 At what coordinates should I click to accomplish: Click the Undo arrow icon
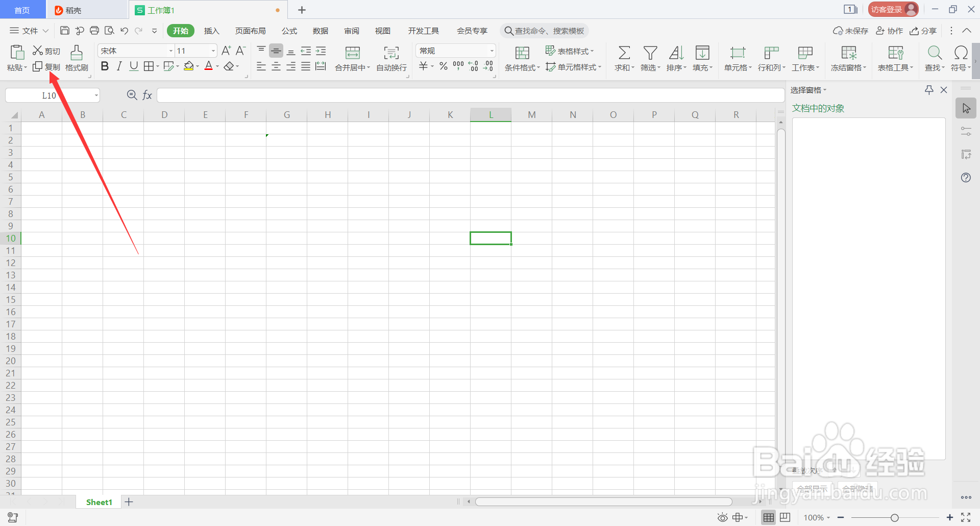click(x=124, y=31)
